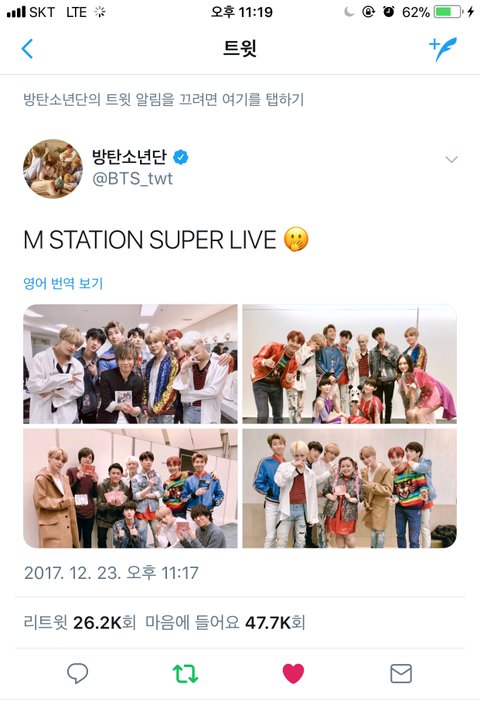Image resolution: width=480 pixels, height=708 pixels.
Task: Toggle the red heart like icon
Action: 294,673
